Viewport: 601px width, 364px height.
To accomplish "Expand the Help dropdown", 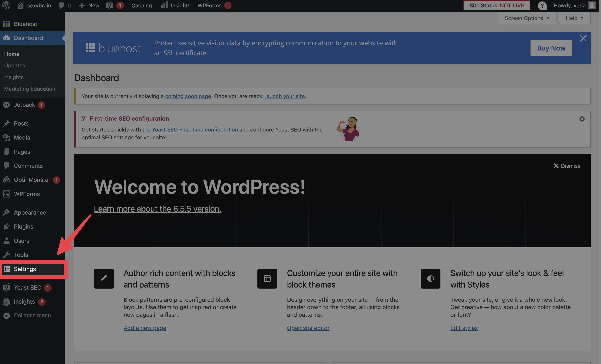I will tap(574, 18).
